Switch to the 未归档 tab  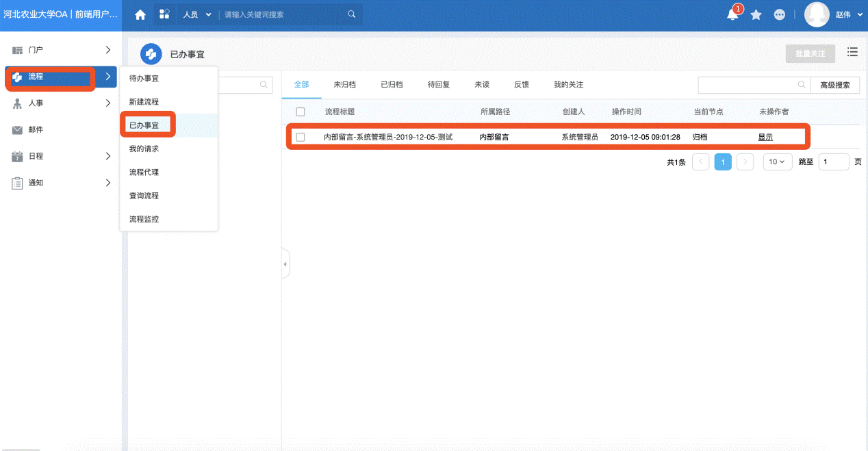[344, 85]
